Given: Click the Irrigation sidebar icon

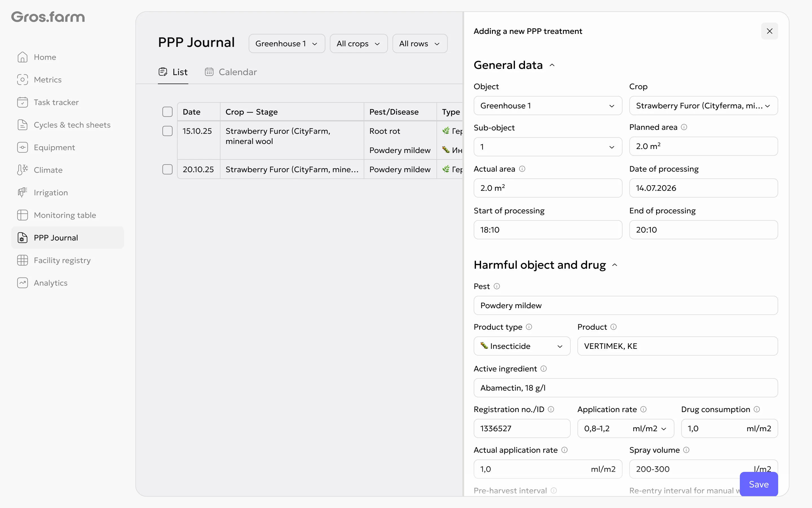Looking at the screenshot, I should [x=23, y=192].
